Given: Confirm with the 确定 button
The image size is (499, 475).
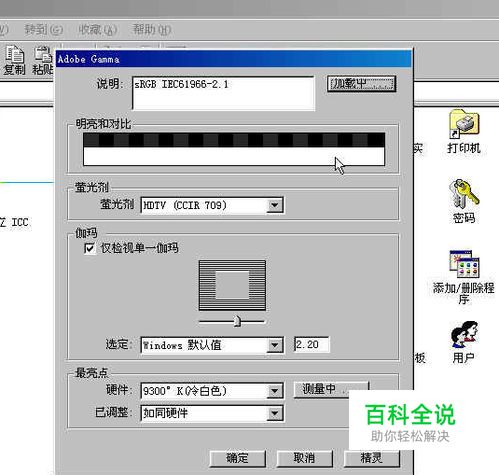Looking at the screenshot, I should 238,458.
